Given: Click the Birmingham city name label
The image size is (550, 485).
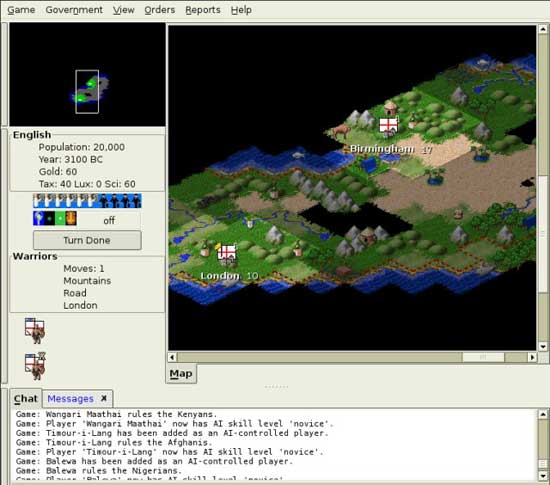Looking at the screenshot, I should tap(382, 149).
